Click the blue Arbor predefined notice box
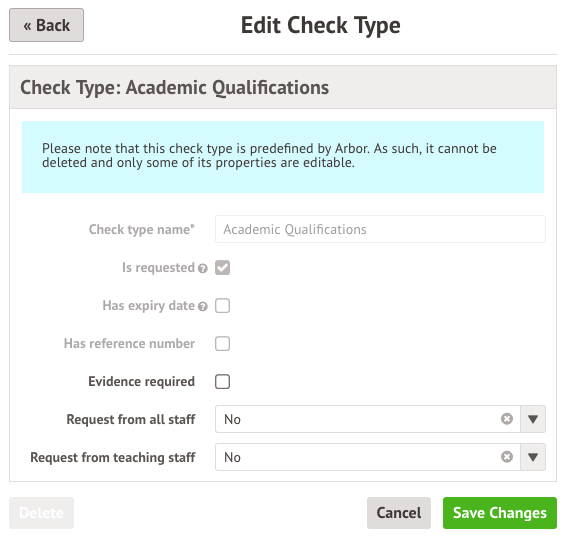565x537 pixels. (283, 157)
